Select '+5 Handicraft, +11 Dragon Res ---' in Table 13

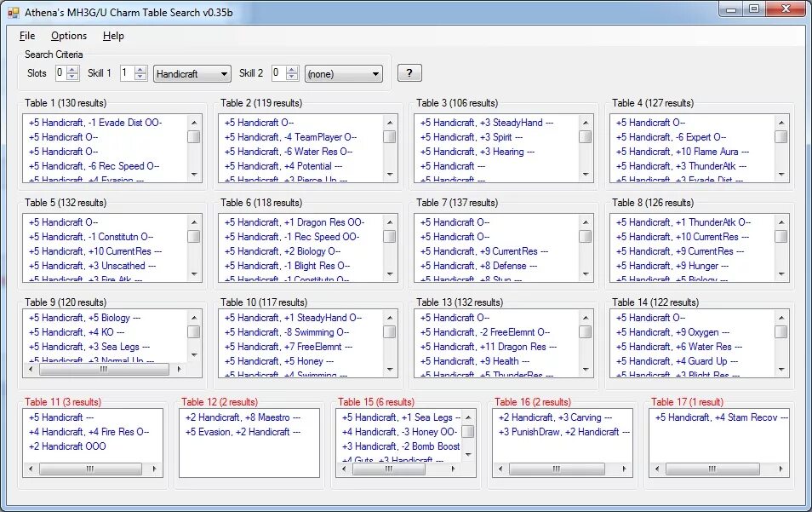pos(488,347)
